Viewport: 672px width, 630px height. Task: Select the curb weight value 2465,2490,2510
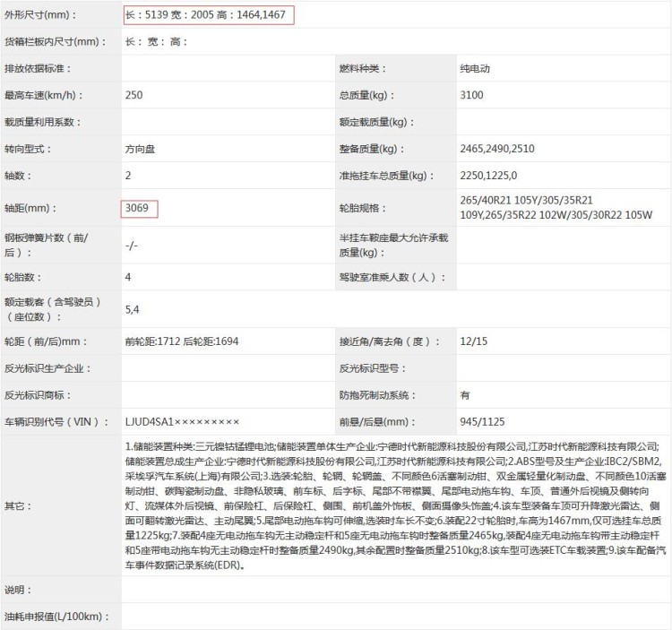[497, 149]
